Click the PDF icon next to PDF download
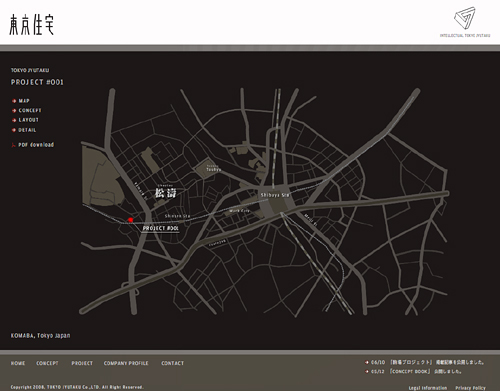The width and height of the screenshot is (500, 391). (x=14, y=145)
